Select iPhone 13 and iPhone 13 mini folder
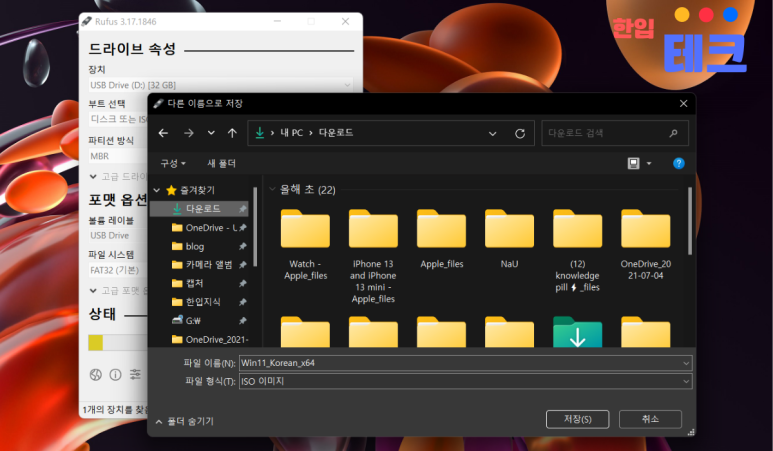This screenshot has width=773, height=451. pyautogui.click(x=373, y=256)
